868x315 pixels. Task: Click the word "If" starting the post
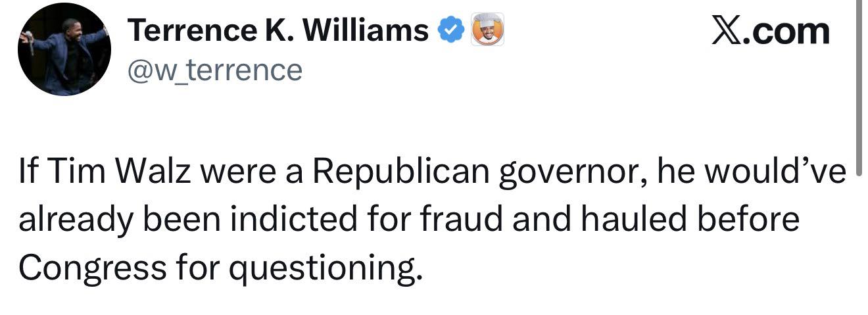click(x=30, y=172)
